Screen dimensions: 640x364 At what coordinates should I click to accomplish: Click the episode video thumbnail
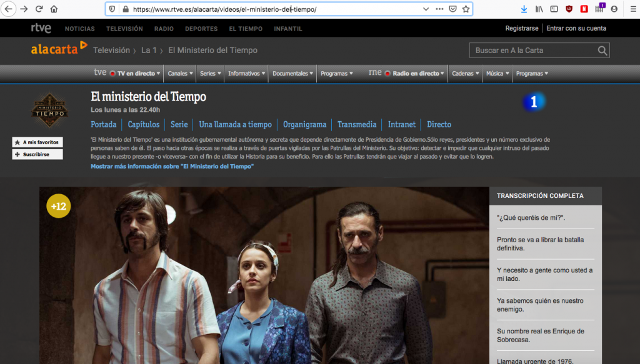264,275
